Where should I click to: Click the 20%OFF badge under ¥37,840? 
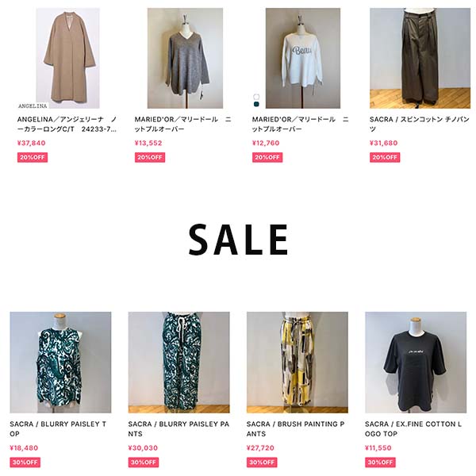point(33,157)
